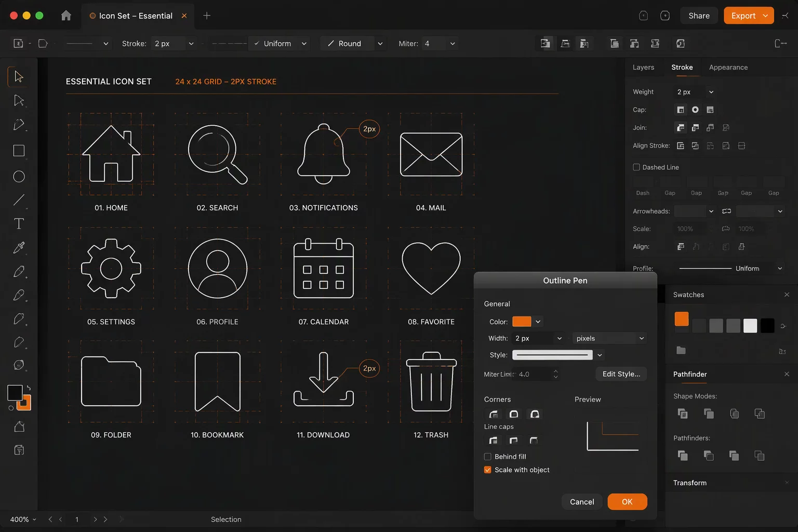Open Edit Style... in Outline Pen

(x=621, y=374)
